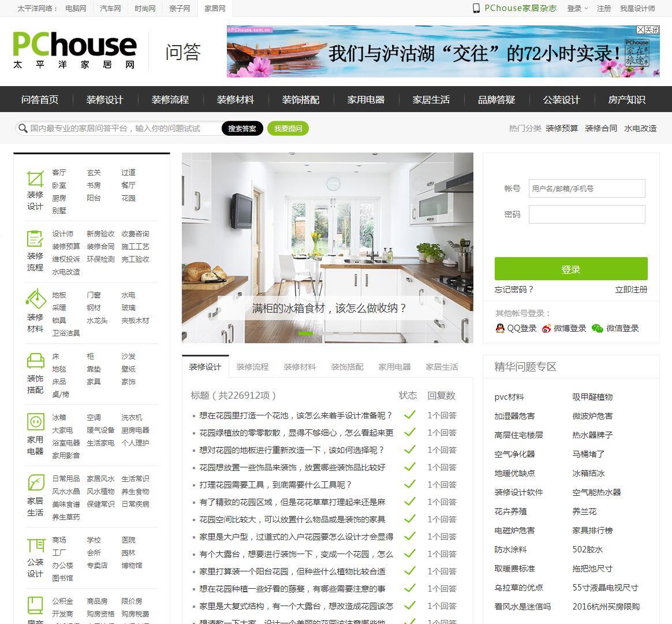Viewport: 672px width, 624px height.
Task: Open the 水电改造 hot category link
Action: pos(640,128)
